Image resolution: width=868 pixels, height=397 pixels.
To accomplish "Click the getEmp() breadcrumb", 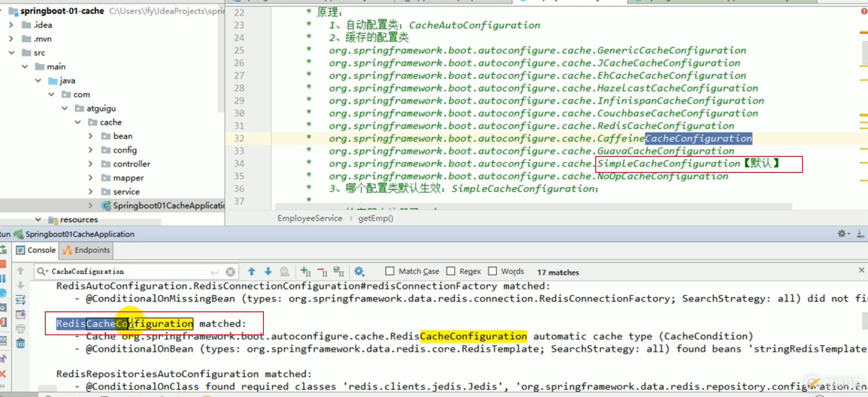I will point(376,218).
